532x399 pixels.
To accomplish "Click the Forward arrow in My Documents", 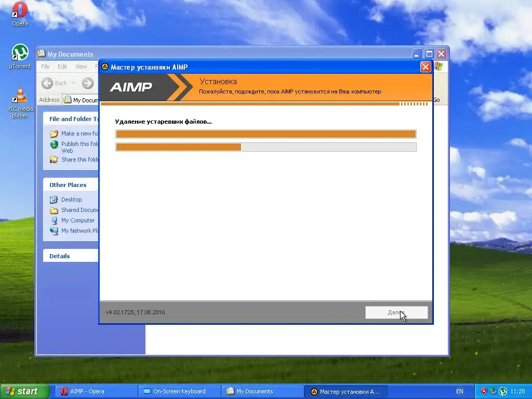I will [x=87, y=83].
